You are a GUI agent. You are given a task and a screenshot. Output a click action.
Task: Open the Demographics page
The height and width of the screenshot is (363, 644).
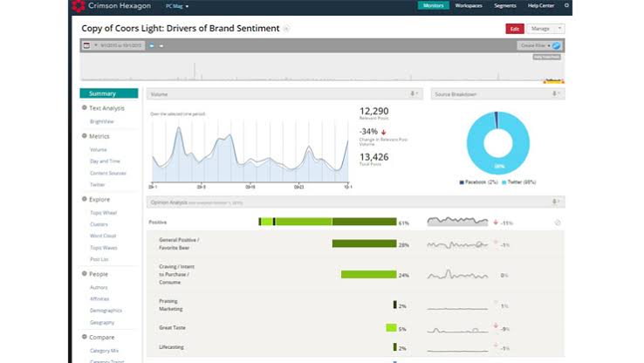click(x=106, y=311)
